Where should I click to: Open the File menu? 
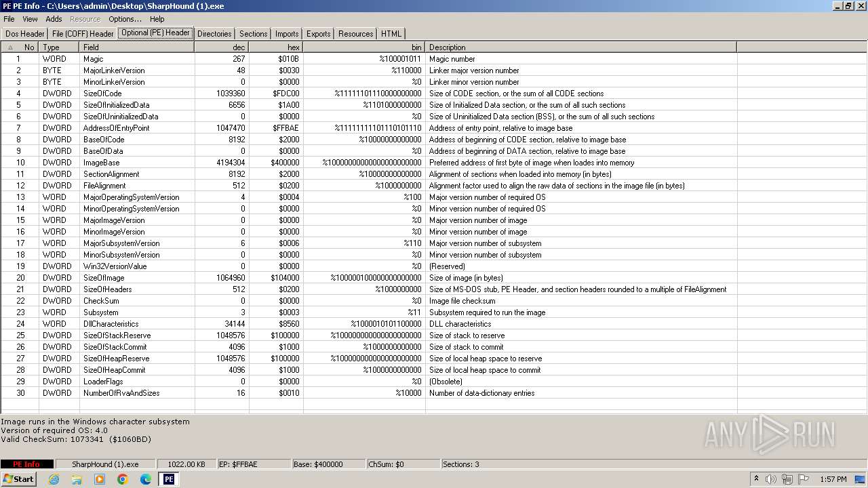tap(9, 19)
